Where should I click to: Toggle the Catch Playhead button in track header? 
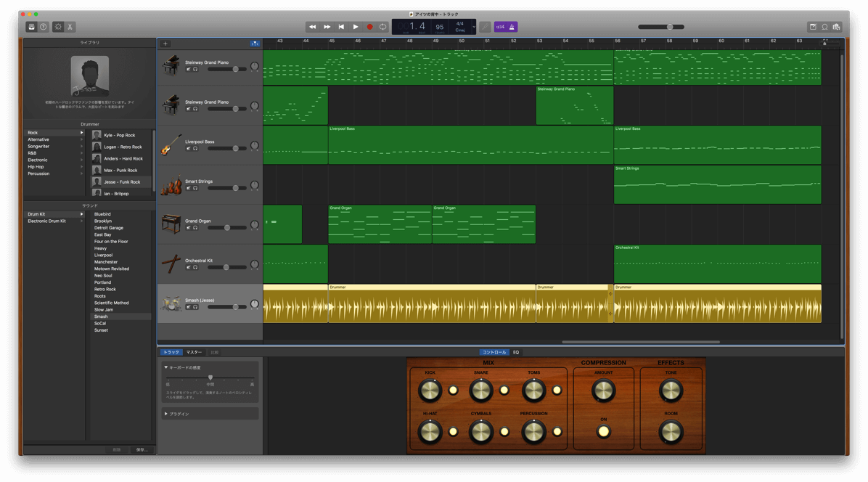[255, 44]
